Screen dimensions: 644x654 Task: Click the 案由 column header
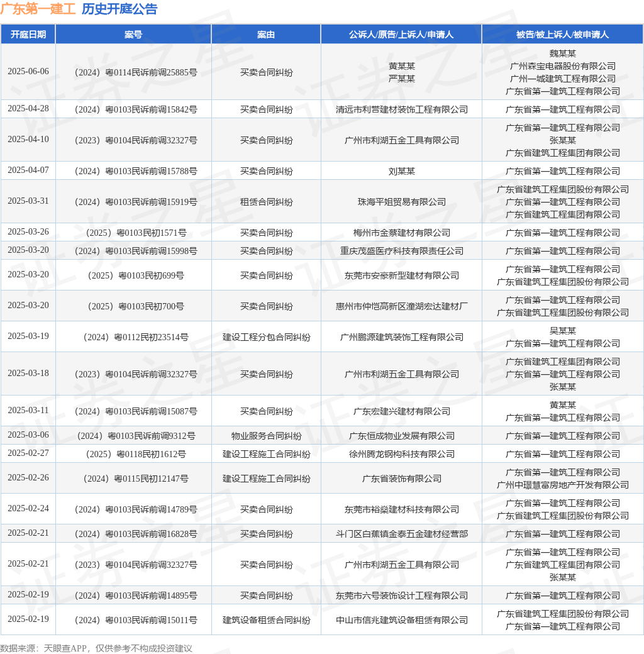coord(266,34)
